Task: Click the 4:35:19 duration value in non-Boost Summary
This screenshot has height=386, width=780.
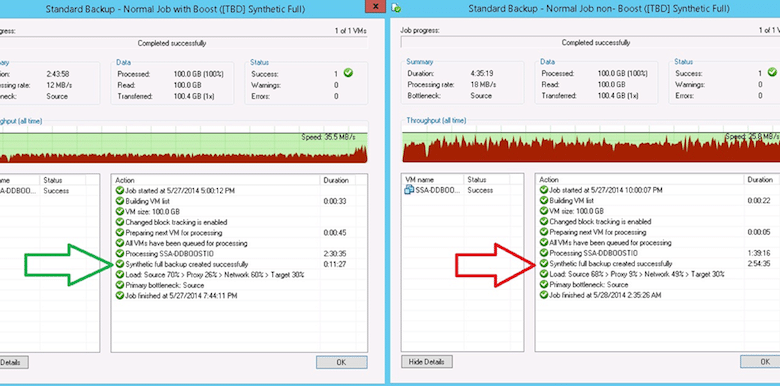Action: [x=482, y=74]
